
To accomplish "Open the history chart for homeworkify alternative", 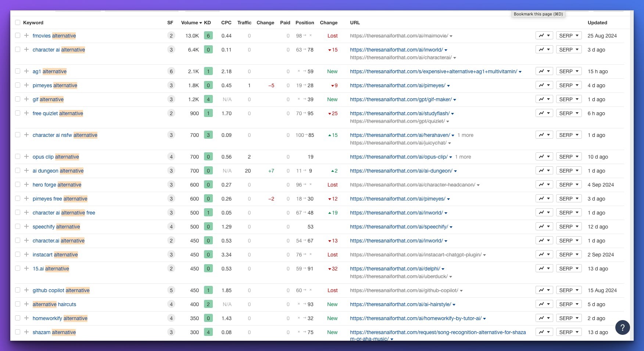I will 544,318.
